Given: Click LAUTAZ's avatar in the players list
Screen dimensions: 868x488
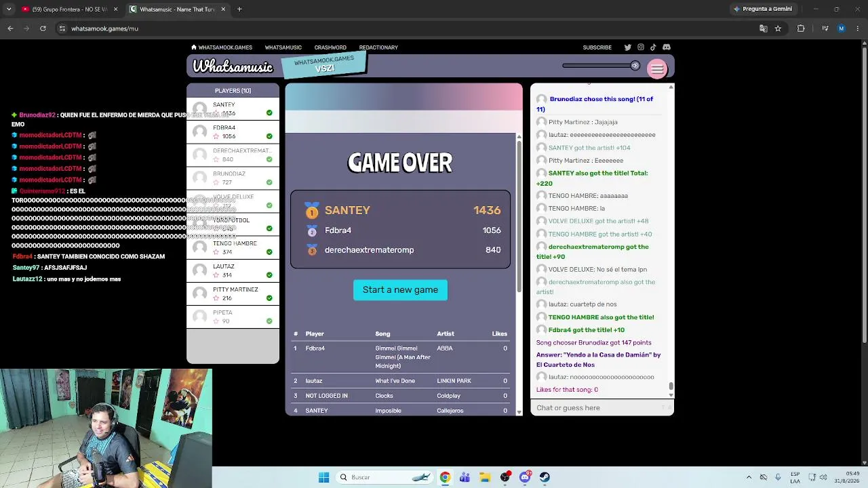Looking at the screenshot, I should pyautogui.click(x=199, y=270).
